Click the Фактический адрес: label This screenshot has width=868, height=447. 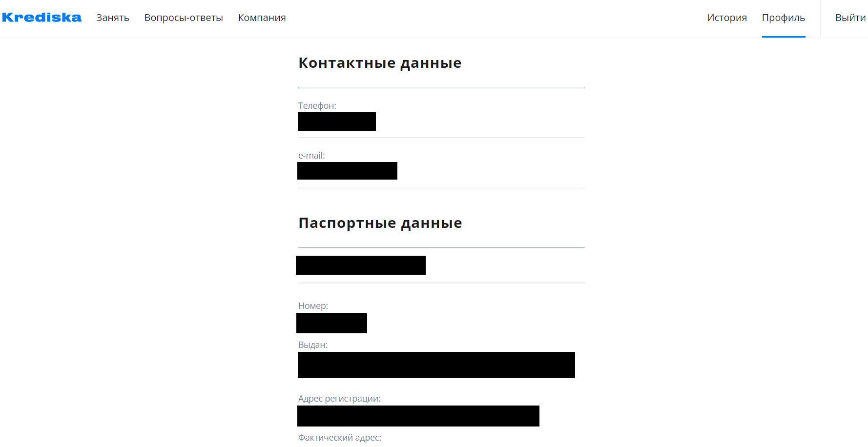tap(340, 438)
